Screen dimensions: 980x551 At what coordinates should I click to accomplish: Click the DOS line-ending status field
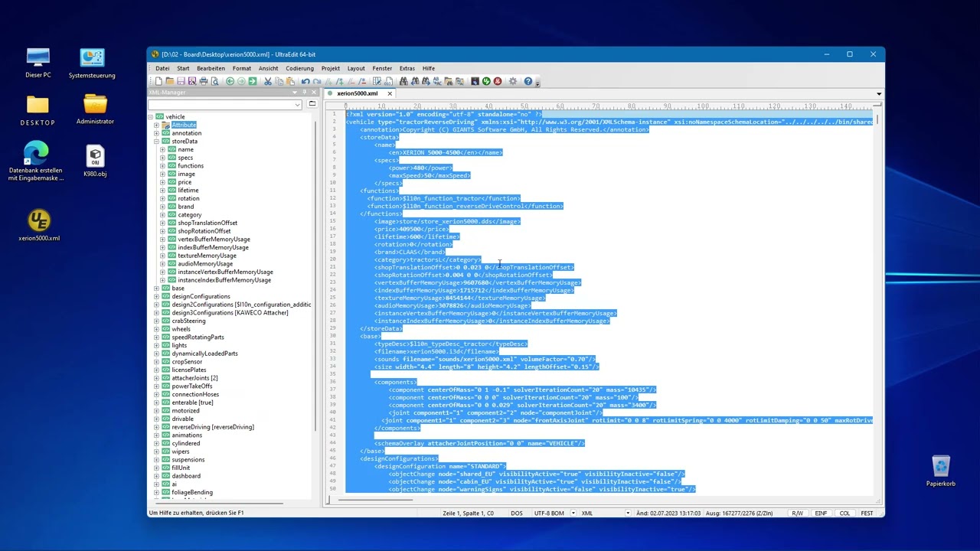517,513
